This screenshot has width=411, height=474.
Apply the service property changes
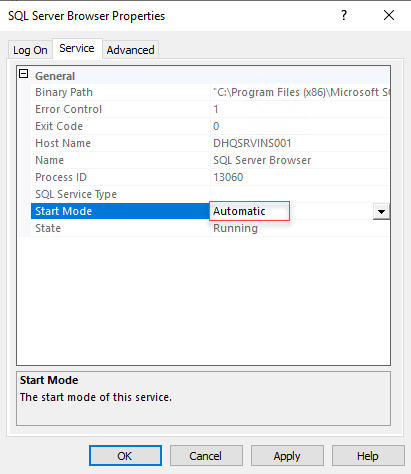coord(287,456)
